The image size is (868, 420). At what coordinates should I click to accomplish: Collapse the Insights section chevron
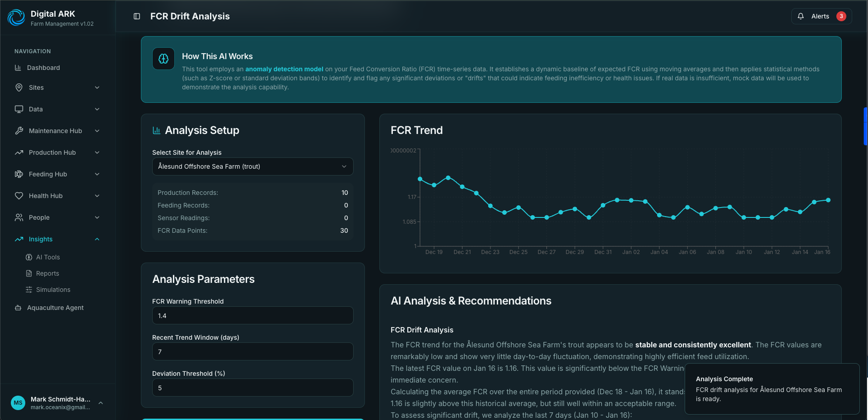[97, 239]
